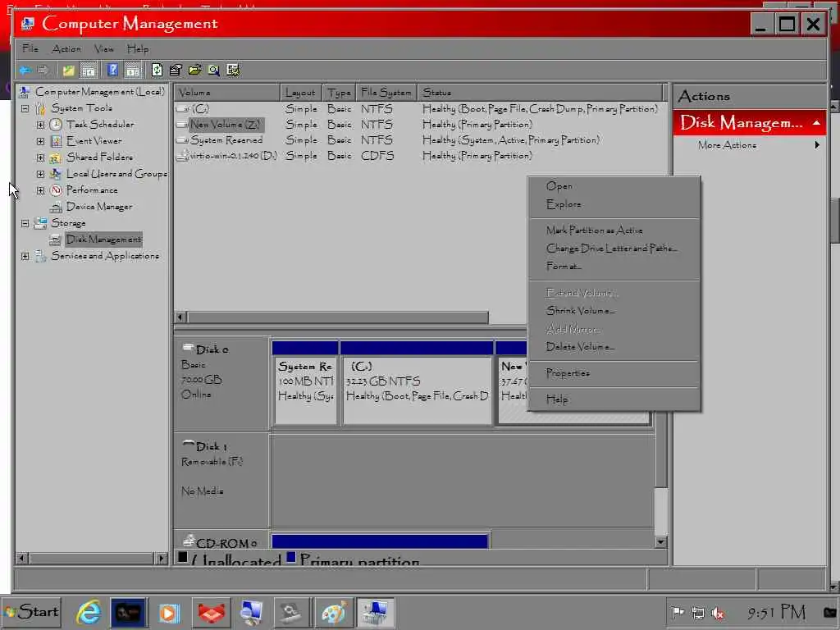Image resolution: width=840 pixels, height=630 pixels.
Task: Click the Computer Management taskbar button
Action: tap(375, 613)
